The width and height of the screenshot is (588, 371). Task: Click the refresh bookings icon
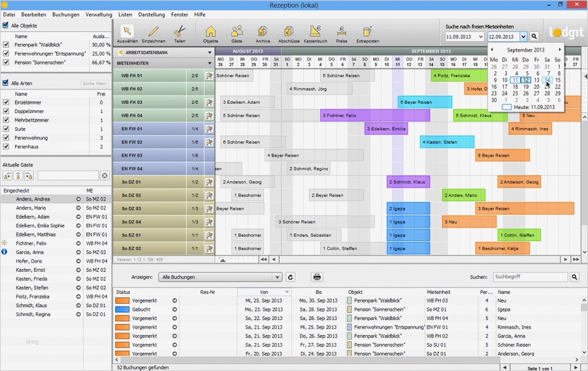pyautogui.click(x=290, y=278)
